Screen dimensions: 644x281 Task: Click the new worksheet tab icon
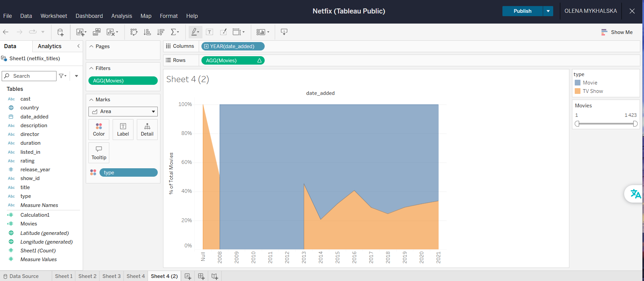[x=188, y=276]
